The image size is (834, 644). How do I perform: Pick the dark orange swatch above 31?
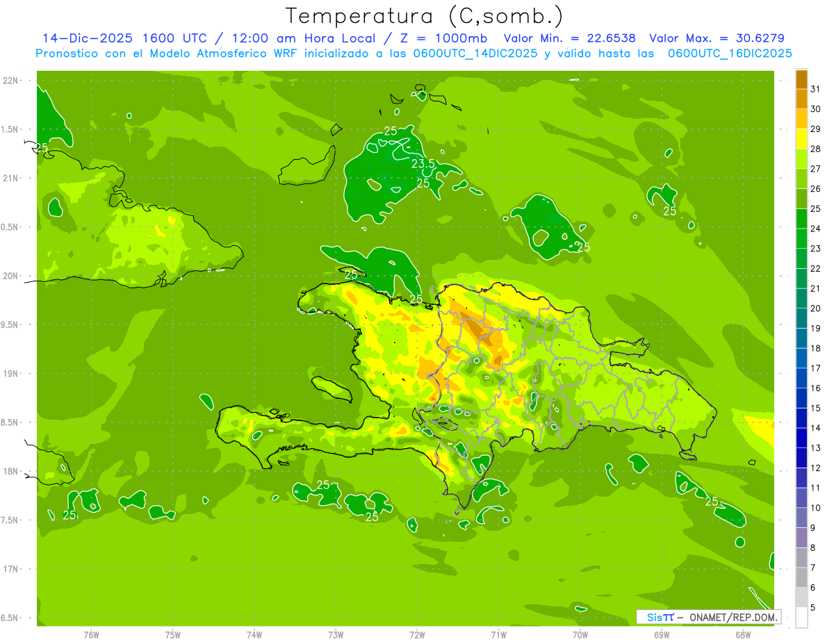pyautogui.click(x=801, y=79)
